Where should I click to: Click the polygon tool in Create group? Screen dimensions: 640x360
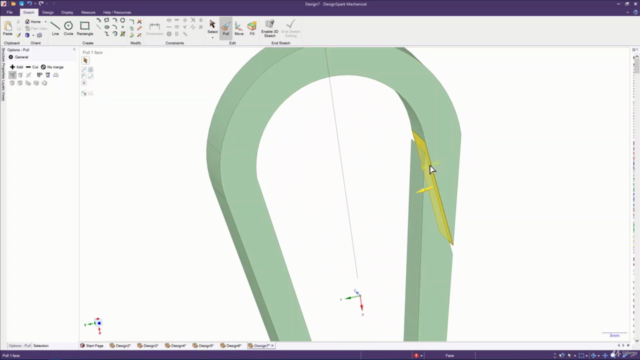tap(107, 20)
